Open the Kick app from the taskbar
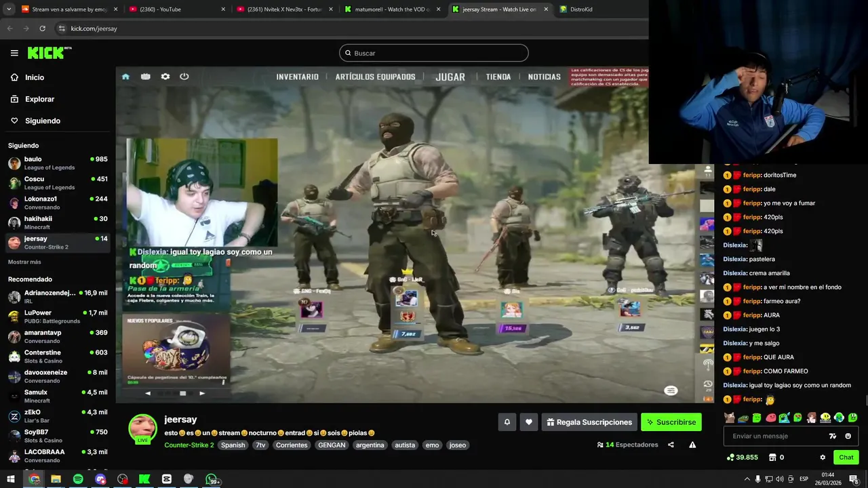 144,479
